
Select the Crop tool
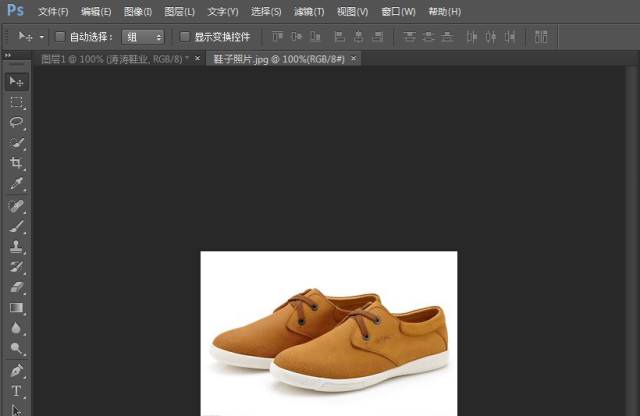[16, 163]
